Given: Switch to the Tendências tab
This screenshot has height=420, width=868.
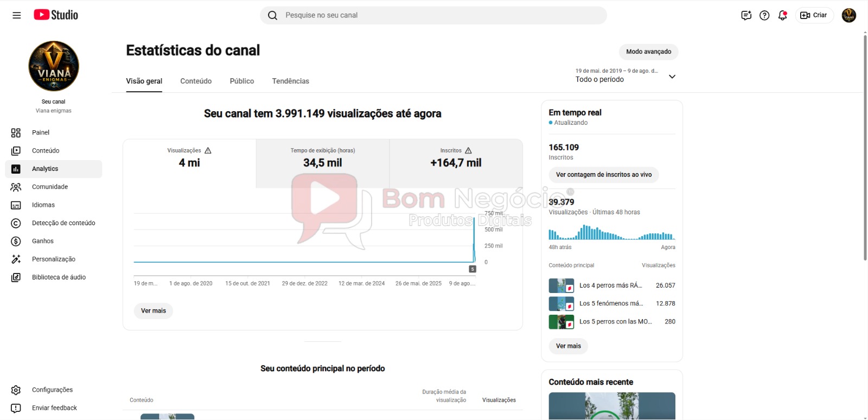Looking at the screenshot, I should [x=291, y=81].
